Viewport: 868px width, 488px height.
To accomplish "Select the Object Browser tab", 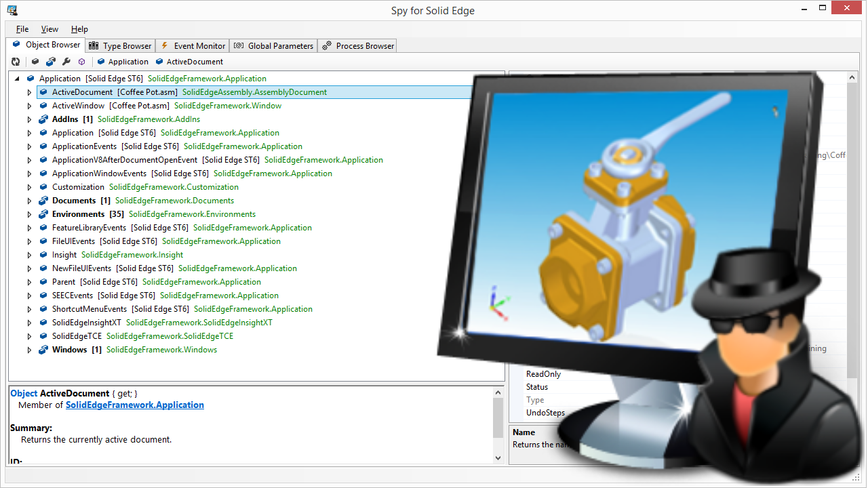I will [46, 45].
